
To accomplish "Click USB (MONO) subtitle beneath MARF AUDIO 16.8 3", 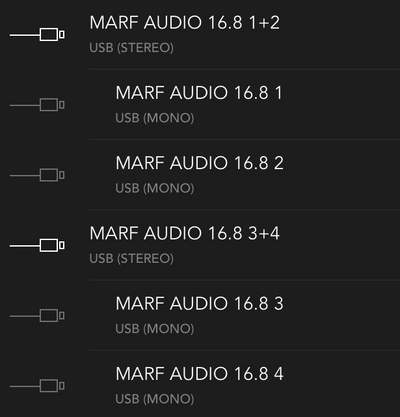I will 155,329.
